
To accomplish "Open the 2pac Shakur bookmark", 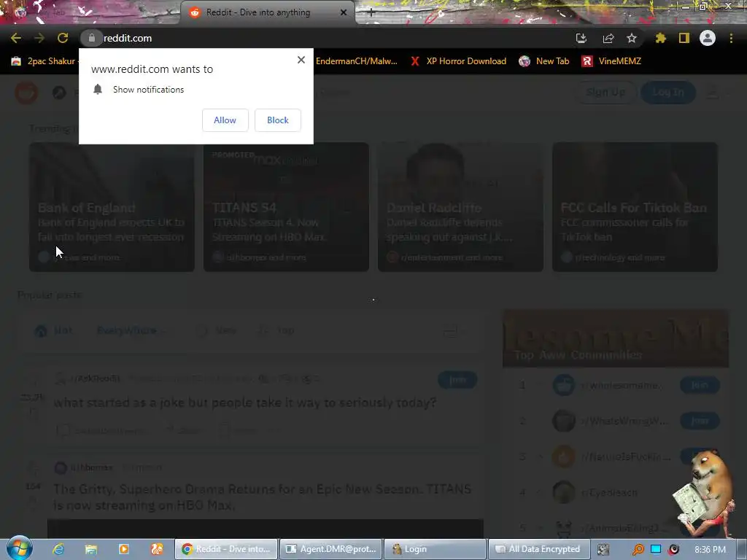I will coord(44,61).
